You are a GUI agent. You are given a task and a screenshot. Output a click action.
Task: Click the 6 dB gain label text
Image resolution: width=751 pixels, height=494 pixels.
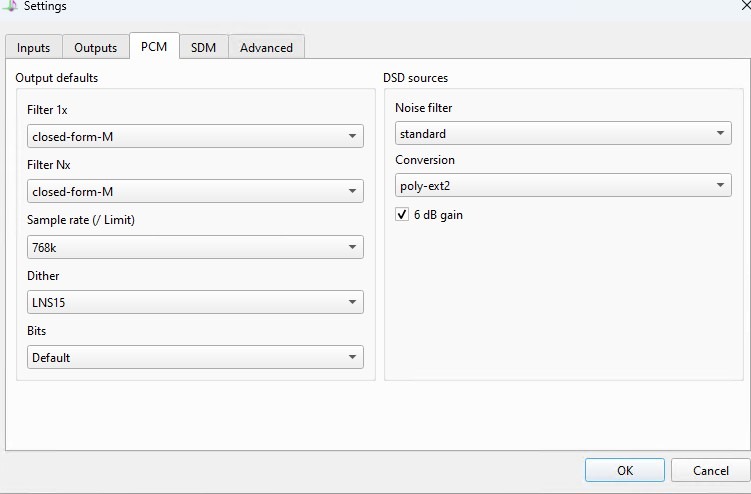click(x=438, y=215)
